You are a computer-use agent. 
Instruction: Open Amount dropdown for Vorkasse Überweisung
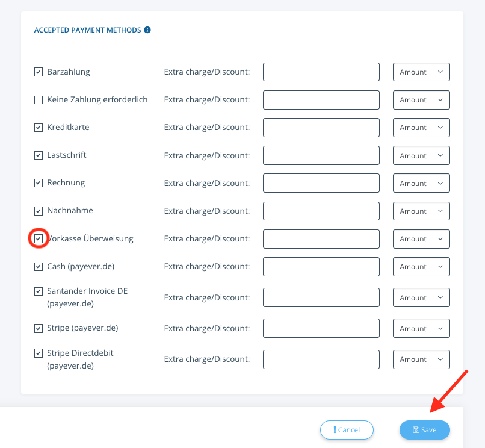click(x=421, y=239)
